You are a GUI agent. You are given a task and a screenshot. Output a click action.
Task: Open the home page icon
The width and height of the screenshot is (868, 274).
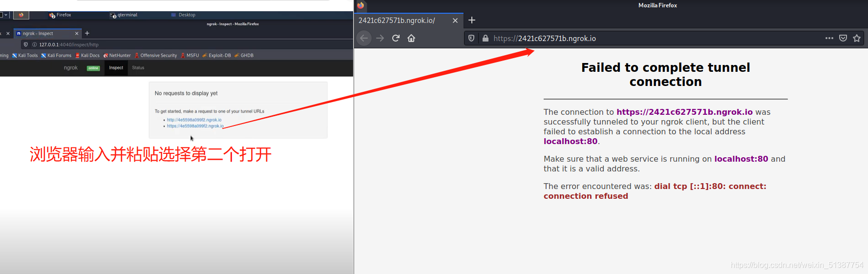pyautogui.click(x=411, y=38)
